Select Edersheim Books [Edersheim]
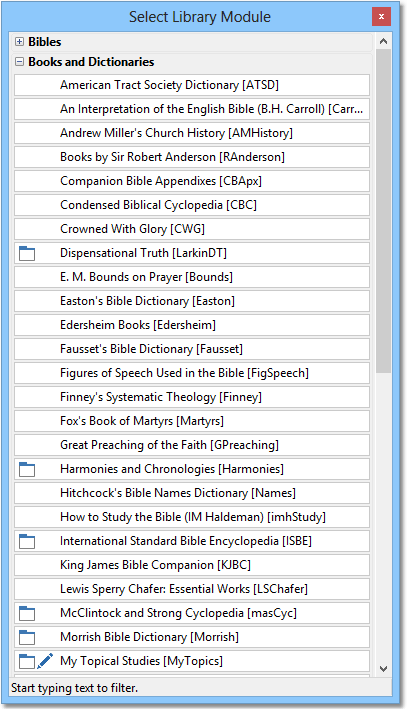The image size is (407, 711). tap(192, 325)
